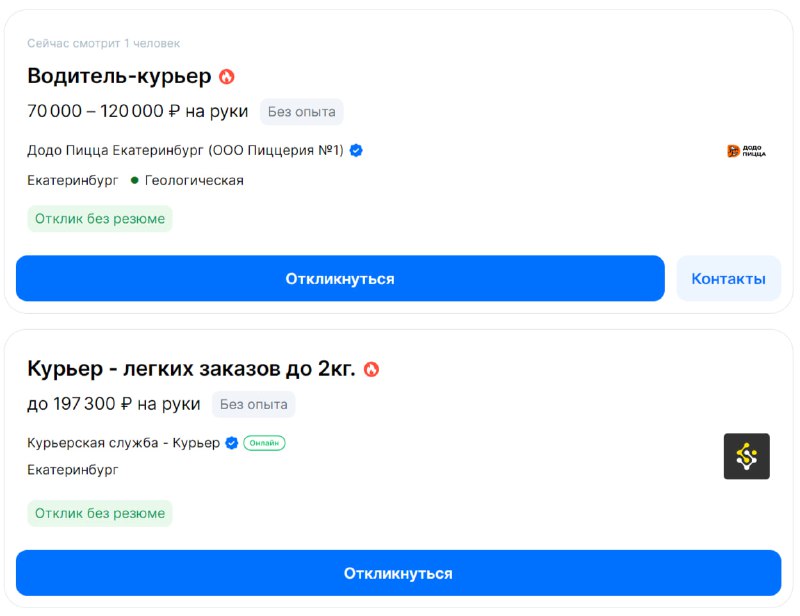
Task: Click the Без опыта tag on the driver vacancy
Action: tap(302, 112)
